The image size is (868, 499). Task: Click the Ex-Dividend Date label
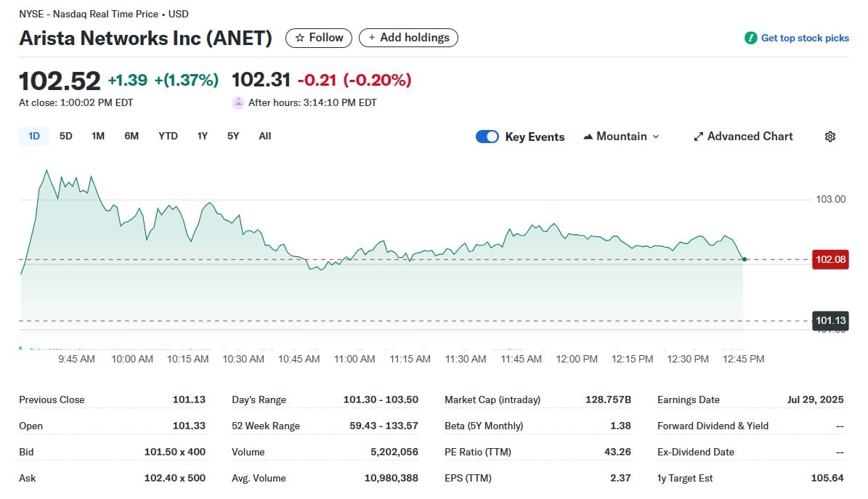[x=696, y=452]
